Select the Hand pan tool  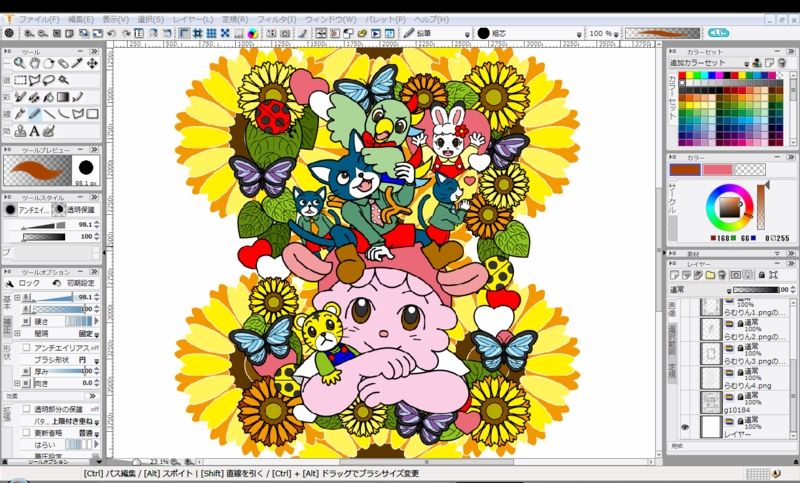(x=34, y=63)
